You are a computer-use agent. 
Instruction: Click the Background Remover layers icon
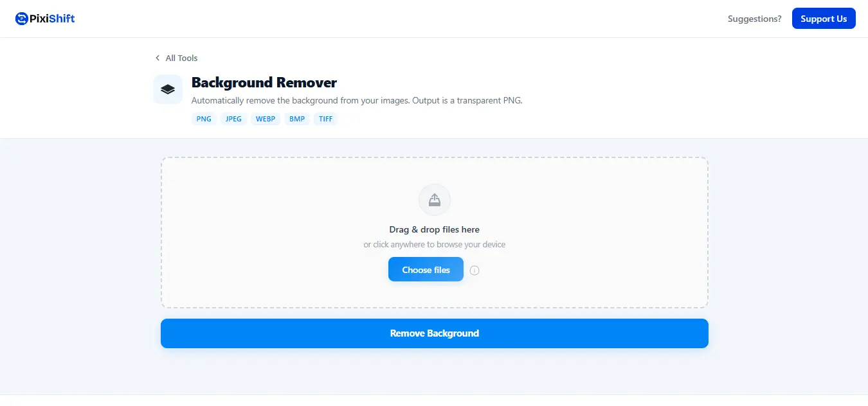[168, 89]
